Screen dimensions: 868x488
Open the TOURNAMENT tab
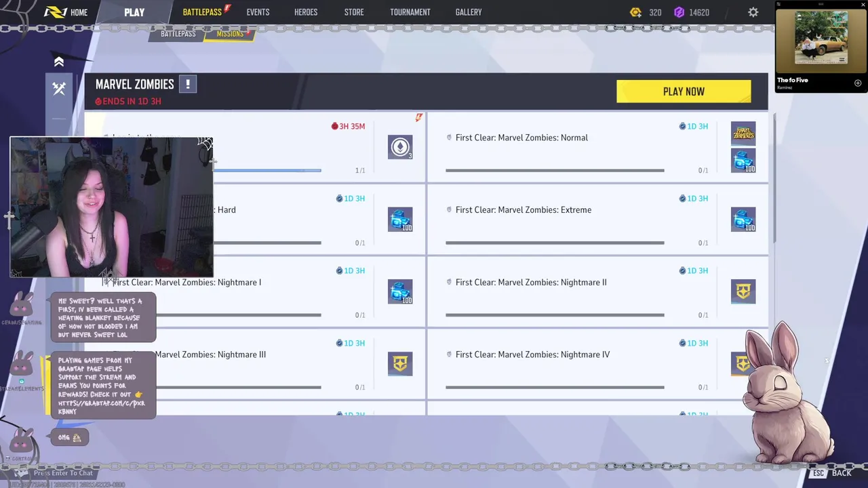pyautogui.click(x=410, y=12)
